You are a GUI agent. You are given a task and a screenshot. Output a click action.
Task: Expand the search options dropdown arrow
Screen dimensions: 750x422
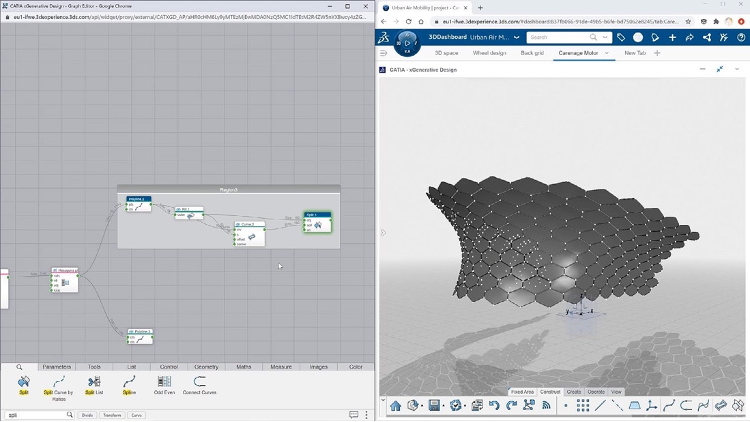tap(605, 37)
